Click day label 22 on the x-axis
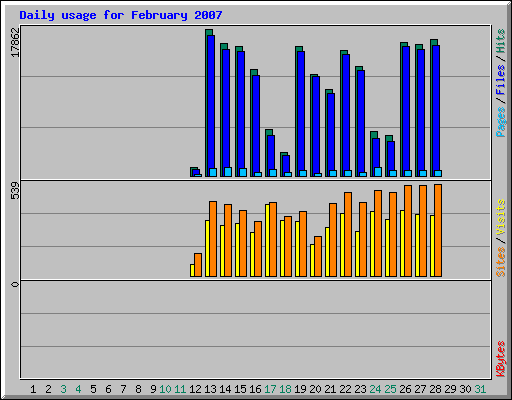The height and width of the screenshot is (400, 512). 345,389
